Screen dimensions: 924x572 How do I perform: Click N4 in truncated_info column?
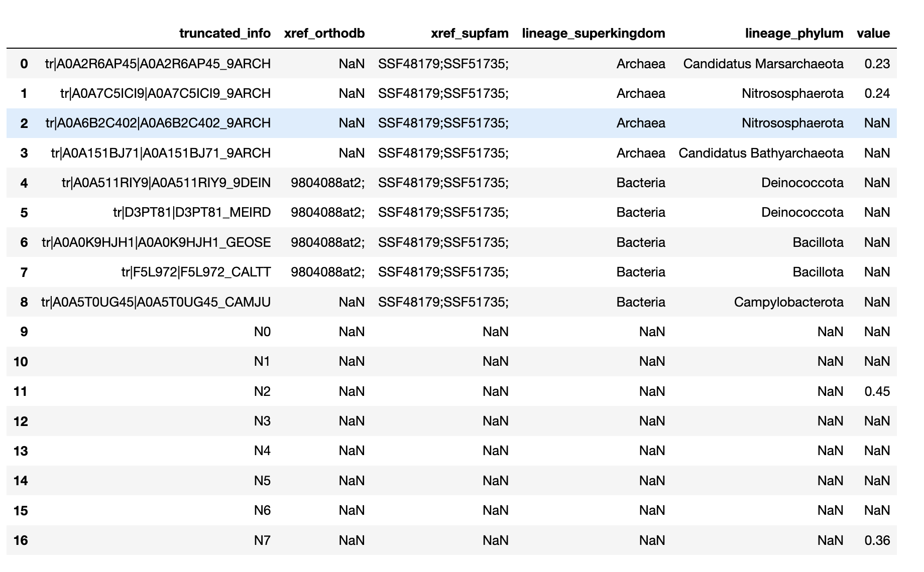coord(262,451)
